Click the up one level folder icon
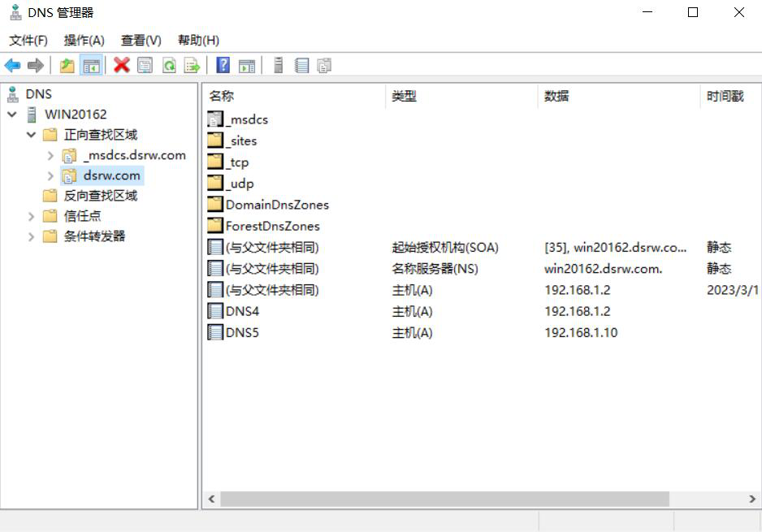Screen dimensions: 762x532 pos(67,65)
